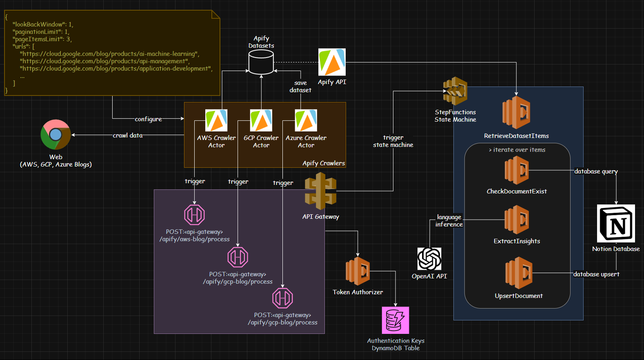Click the "pageItemsLimit" line in JSON note
644x360 pixels.
42,39
